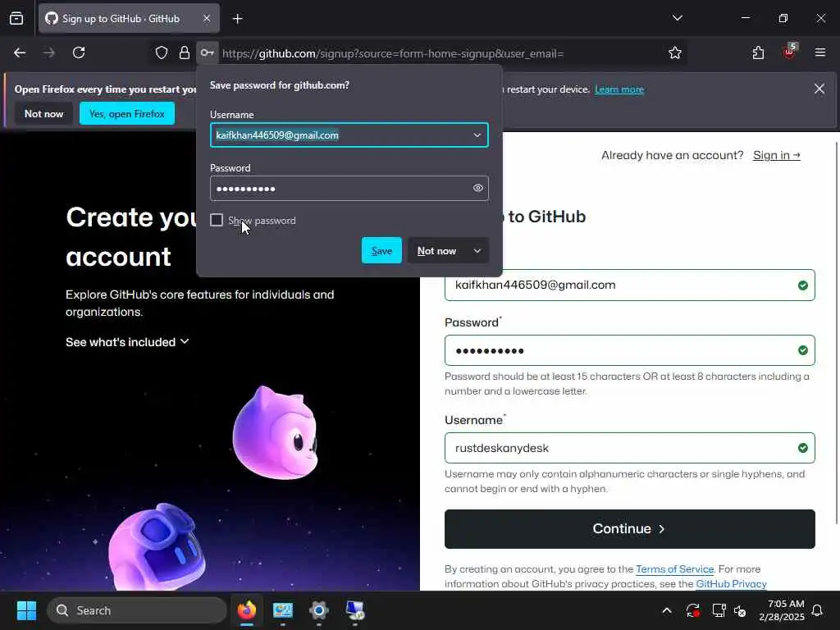Click the password key icon in address bar

[x=208, y=53]
